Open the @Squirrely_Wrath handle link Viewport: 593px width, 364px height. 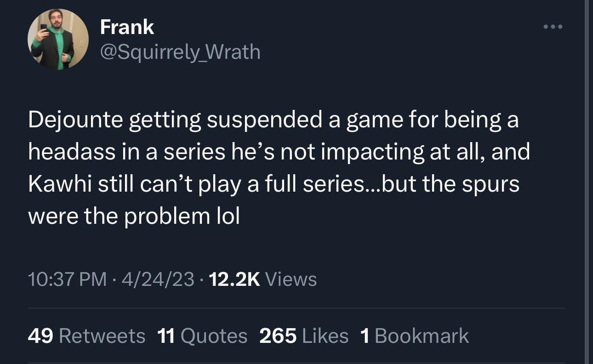(x=180, y=51)
